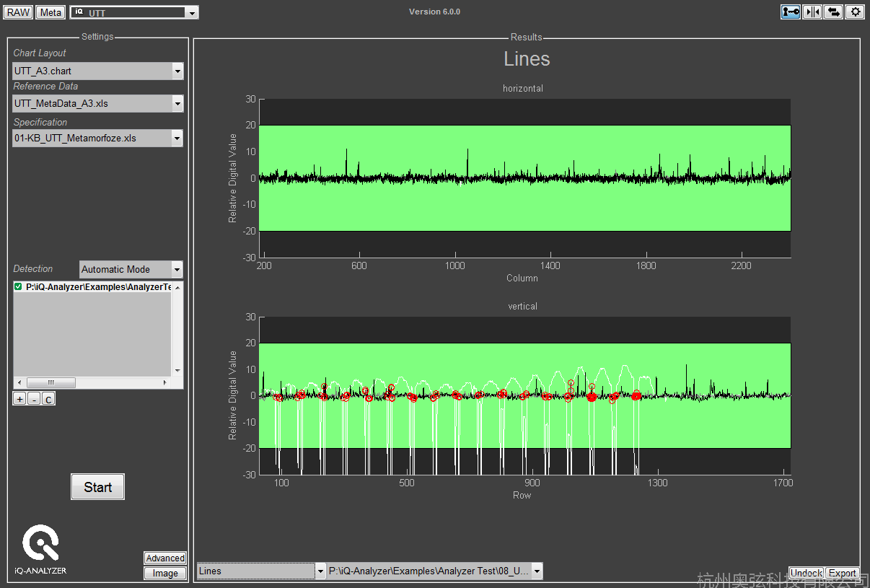
Task: Click file list scroll up arrow
Action: pos(177,287)
